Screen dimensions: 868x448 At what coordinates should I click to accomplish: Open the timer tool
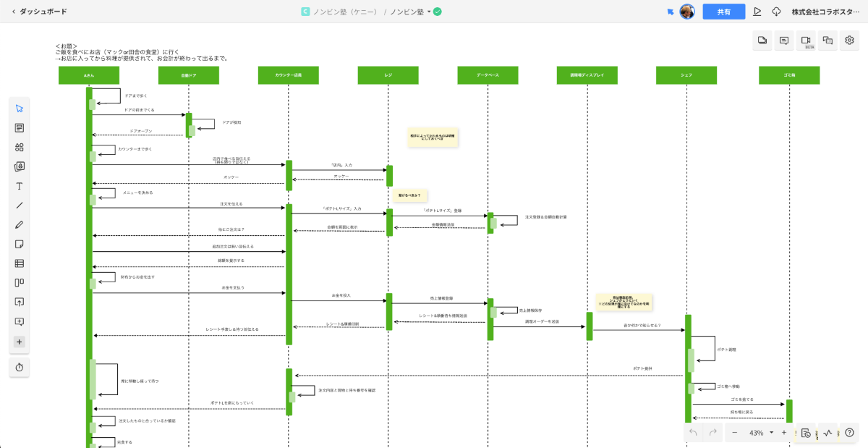(x=20, y=368)
